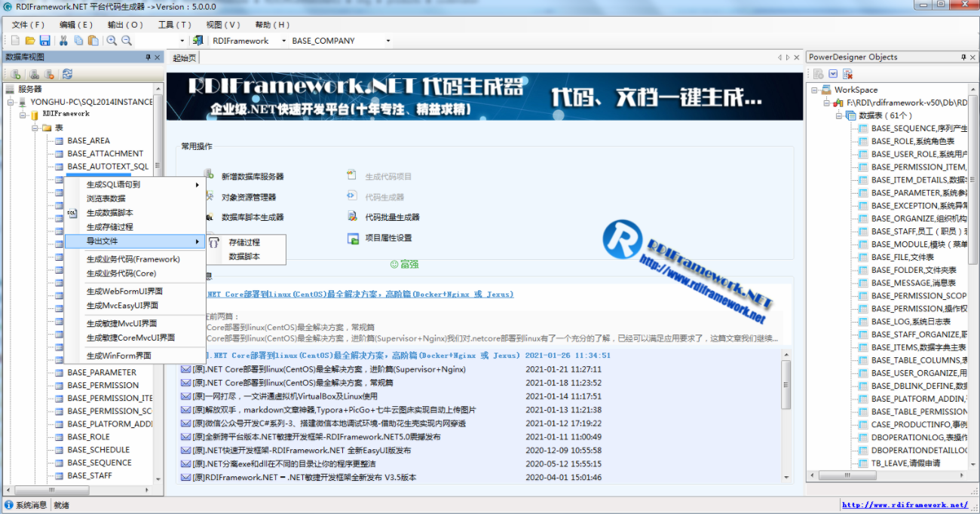Choose 浏览表数据 in context menu
This screenshot has height=514, width=980.
tap(134, 199)
